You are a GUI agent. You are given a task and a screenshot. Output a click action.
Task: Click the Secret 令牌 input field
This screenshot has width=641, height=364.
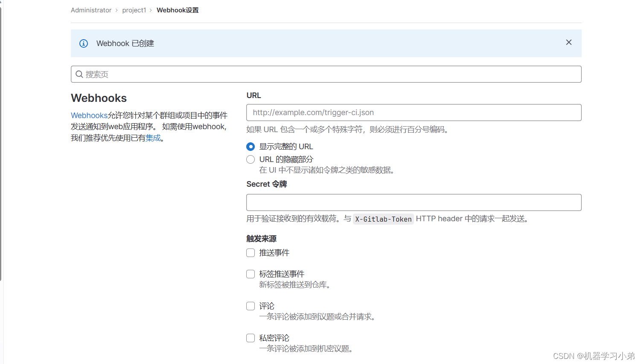coord(414,202)
